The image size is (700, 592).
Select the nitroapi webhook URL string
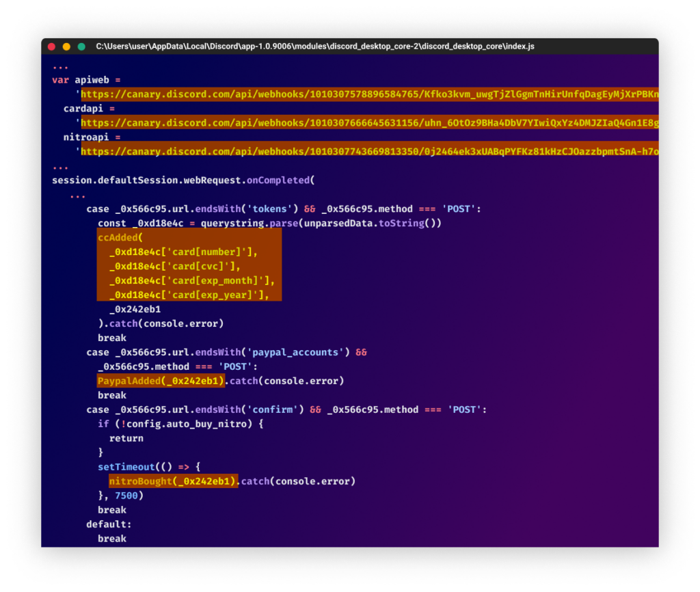tap(369, 151)
